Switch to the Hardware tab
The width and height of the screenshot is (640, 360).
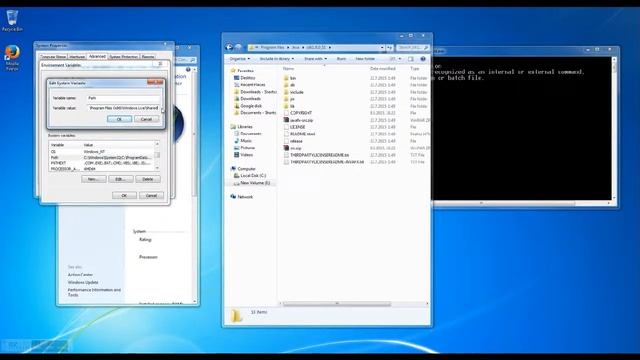click(x=77, y=57)
